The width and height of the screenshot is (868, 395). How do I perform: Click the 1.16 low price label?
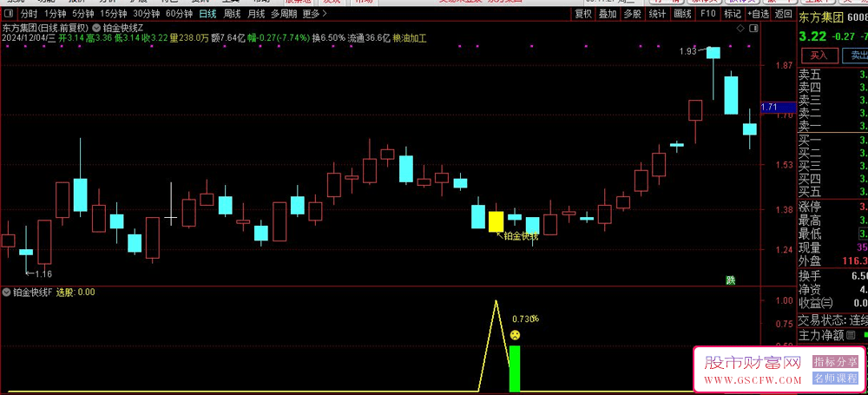point(43,273)
